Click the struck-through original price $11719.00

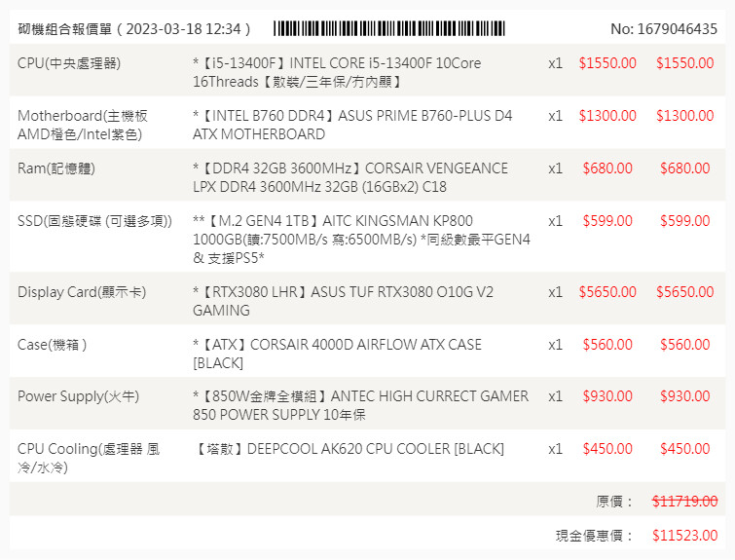tap(684, 501)
